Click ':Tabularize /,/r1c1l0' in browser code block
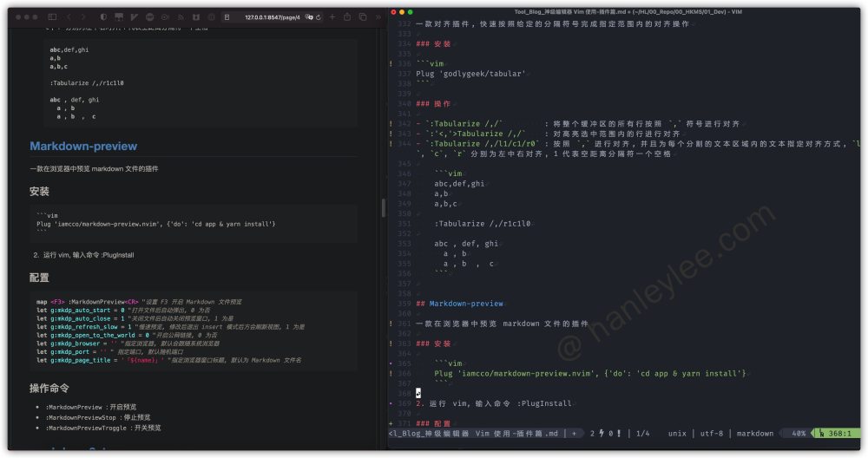Image resolution: width=868 pixels, height=458 pixels. click(87, 83)
